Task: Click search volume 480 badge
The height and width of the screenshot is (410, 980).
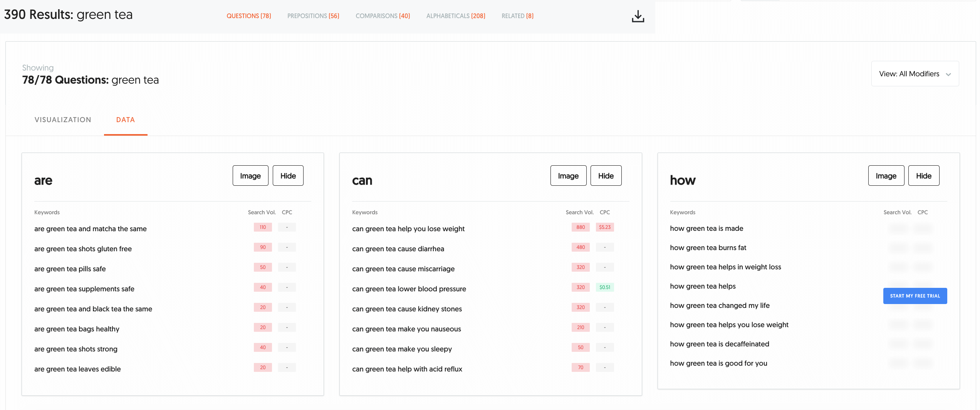Action: (x=581, y=247)
